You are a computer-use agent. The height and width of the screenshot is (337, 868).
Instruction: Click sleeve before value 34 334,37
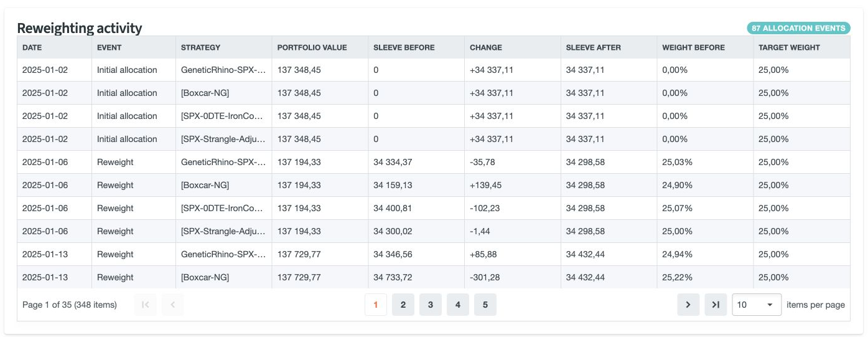click(393, 162)
